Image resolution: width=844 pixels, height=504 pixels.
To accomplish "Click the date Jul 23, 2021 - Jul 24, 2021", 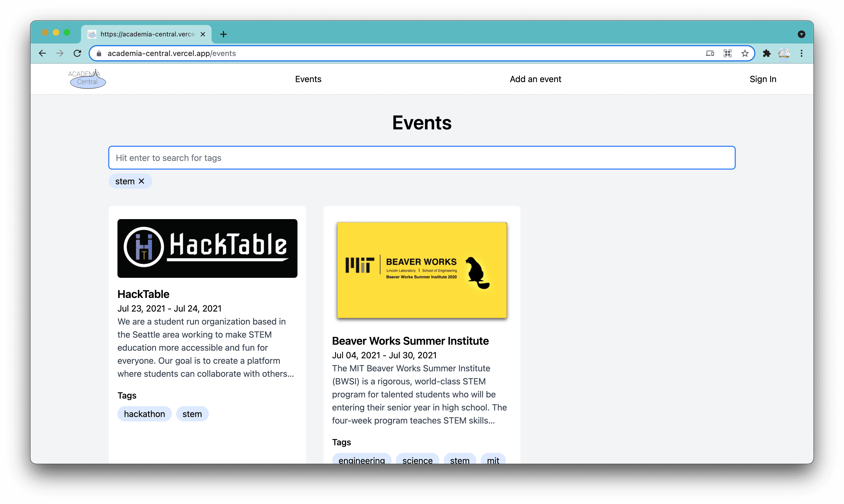I will [x=169, y=308].
